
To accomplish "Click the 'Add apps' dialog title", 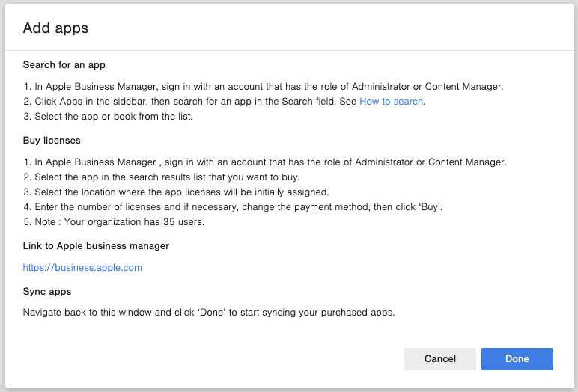I will point(55,28).
